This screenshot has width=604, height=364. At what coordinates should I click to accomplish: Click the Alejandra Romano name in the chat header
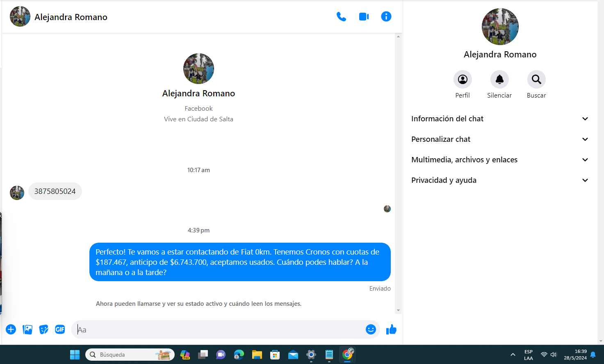pos(71,17)
